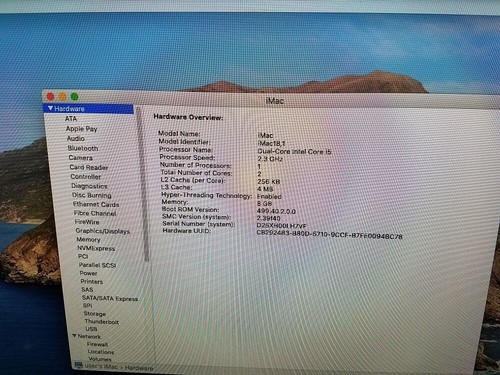Screen dimensions: 500x375
Task: Click Memory value '8 GB'
Action: [265, 204]
